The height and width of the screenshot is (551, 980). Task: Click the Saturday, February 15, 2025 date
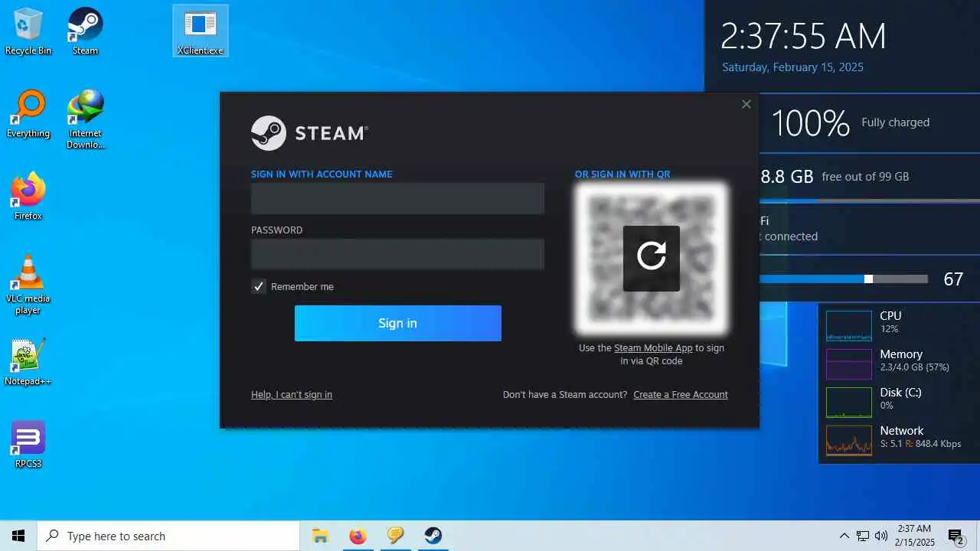tap(793, 67)
